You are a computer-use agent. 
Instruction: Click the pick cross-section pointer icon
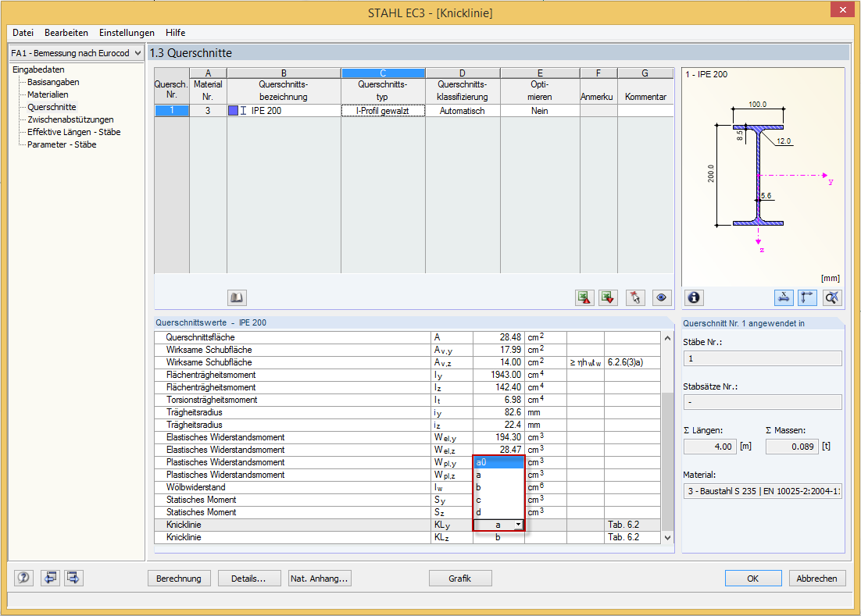pyautogui.click(x=635, y=298)
